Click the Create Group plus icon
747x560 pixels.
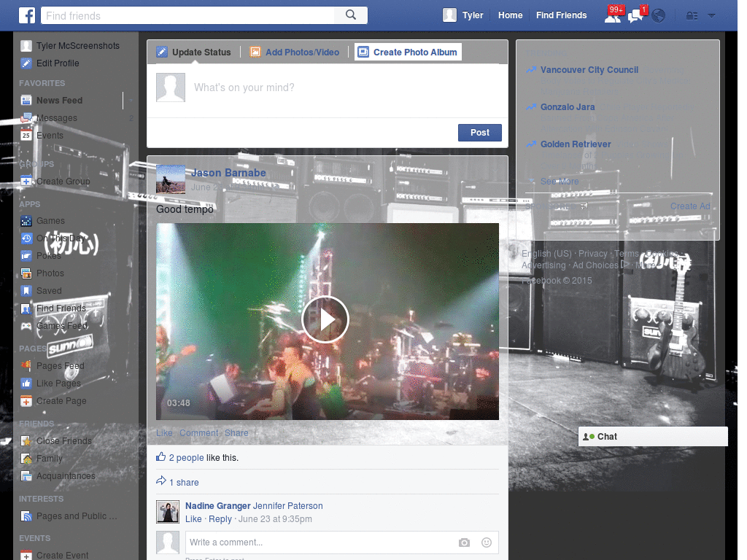(26, 181)
